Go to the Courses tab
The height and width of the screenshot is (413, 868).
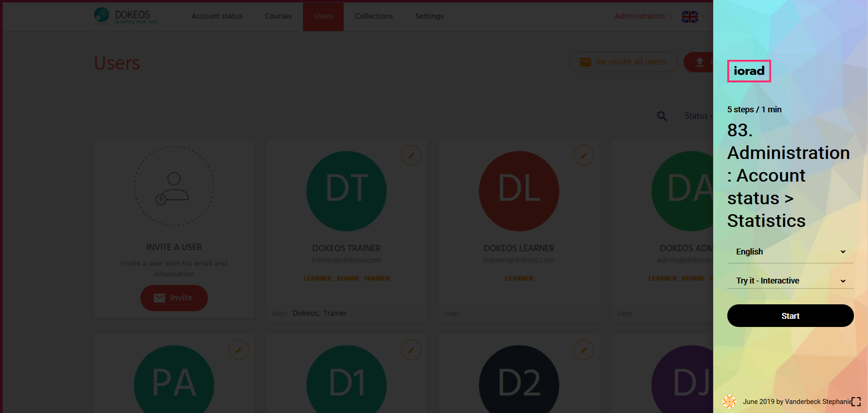278,16
